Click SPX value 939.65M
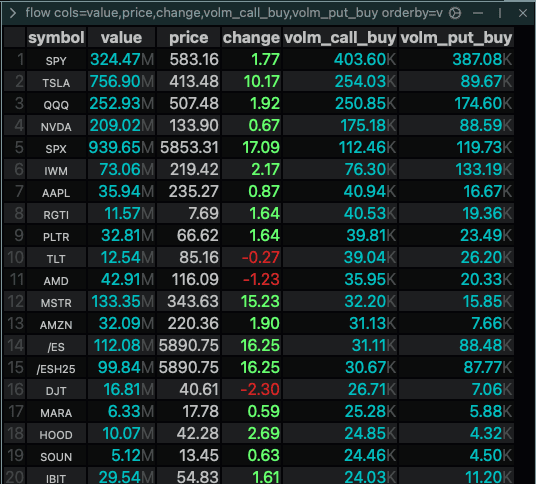This screenshot has width=536, height=484. click(121, 148)
